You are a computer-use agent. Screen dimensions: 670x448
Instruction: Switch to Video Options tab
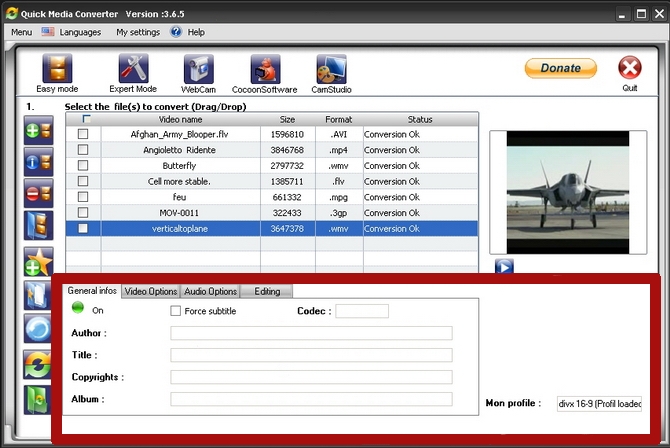151,292
